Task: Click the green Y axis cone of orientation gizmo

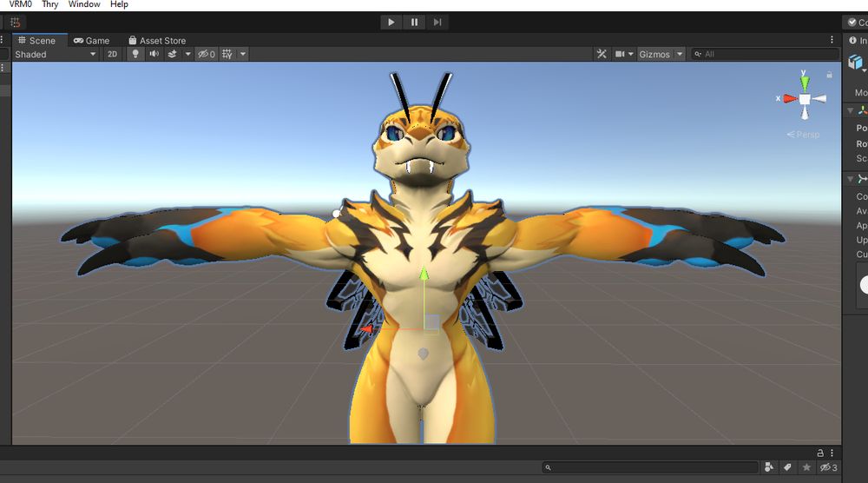Action: [805, 83]
